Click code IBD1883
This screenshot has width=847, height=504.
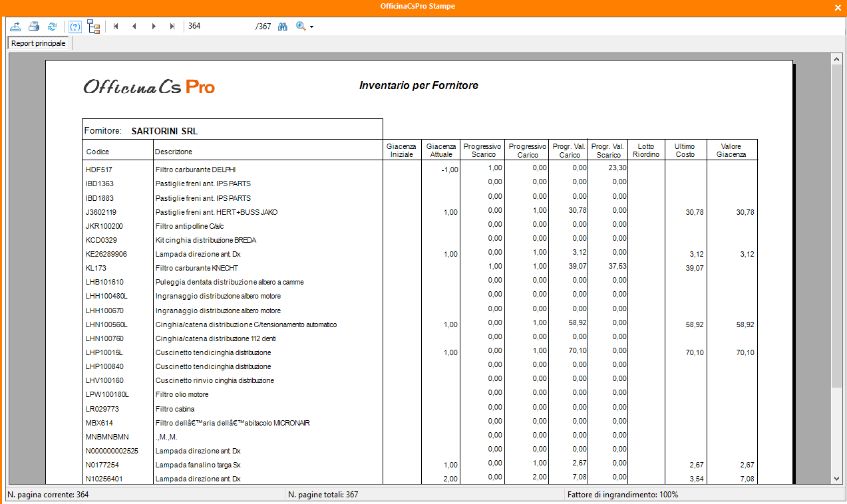pos(100,198)
